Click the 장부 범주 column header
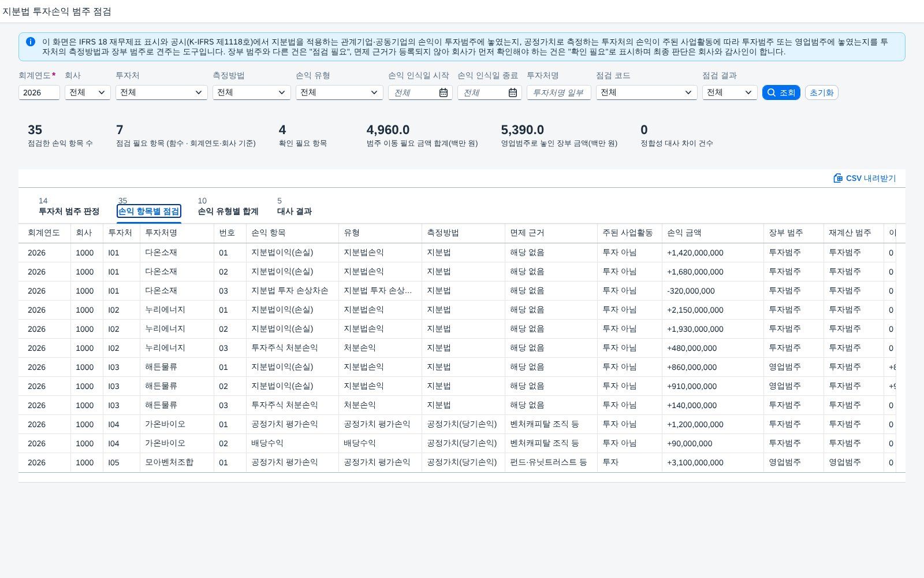Screen dimensions: 924x578 click(x=793, y=233)
